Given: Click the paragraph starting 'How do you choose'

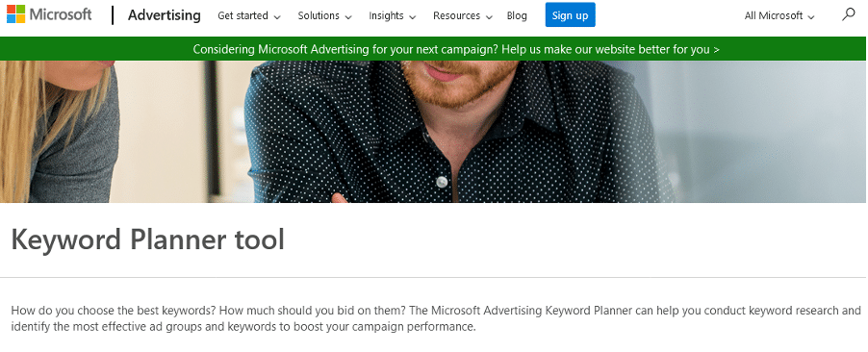Looking at the screenshot, I should click(x=436, y=318).
